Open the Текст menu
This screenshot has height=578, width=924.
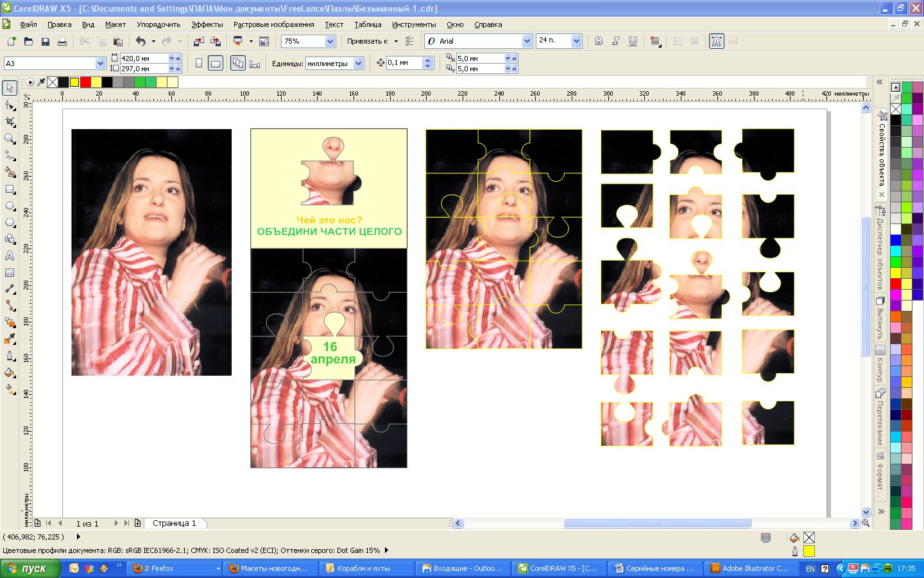click(x=334, y=24)
